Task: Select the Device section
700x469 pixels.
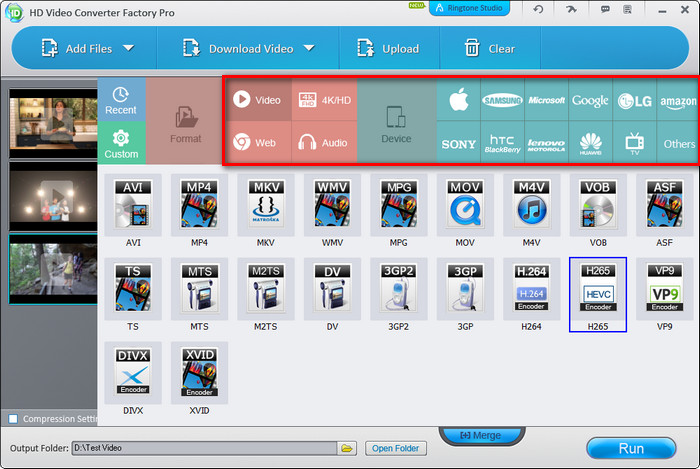Action: click(396, 121)
